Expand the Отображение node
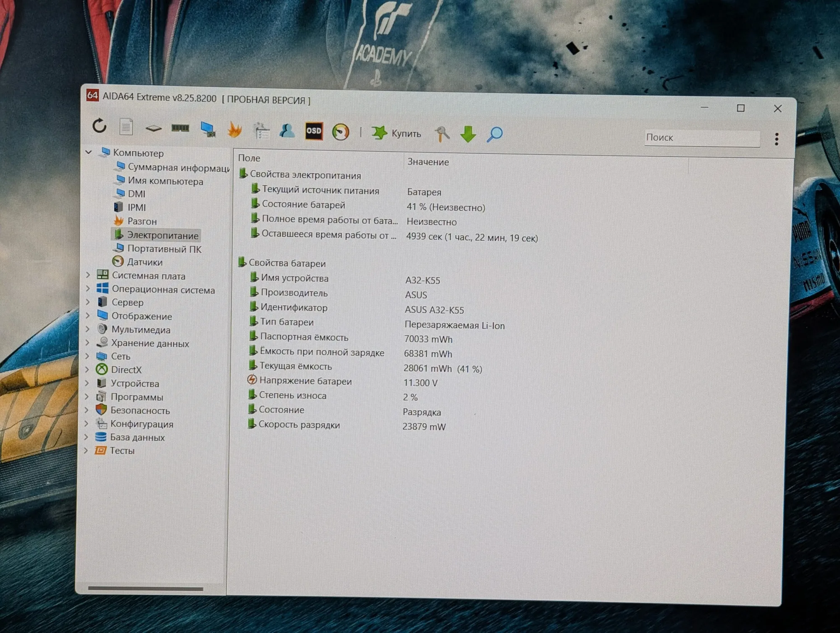840x633 pixels. click(x=87, y=315)
